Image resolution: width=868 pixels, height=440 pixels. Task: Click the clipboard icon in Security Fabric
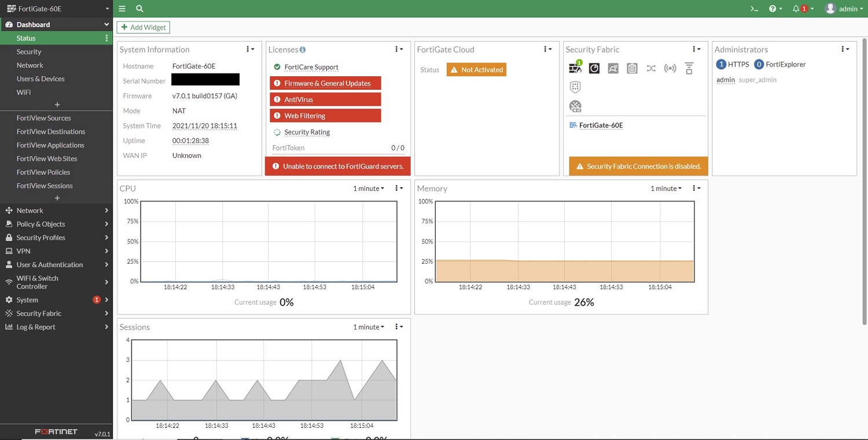tap(632, 68)
